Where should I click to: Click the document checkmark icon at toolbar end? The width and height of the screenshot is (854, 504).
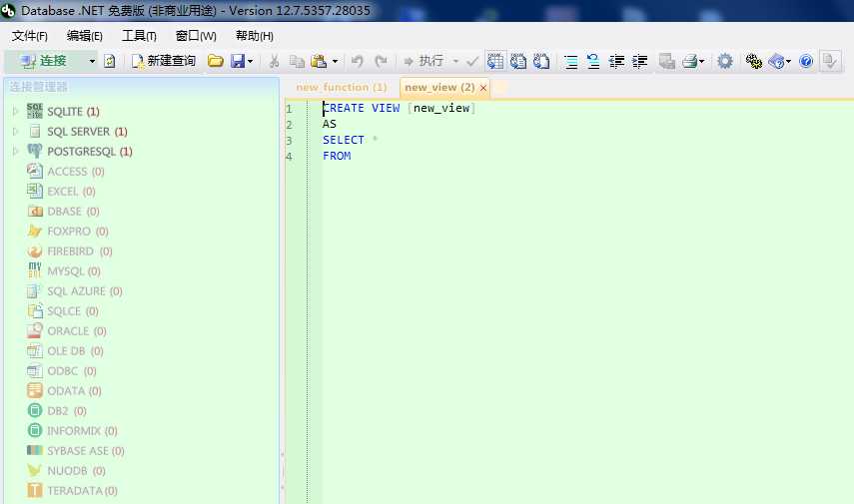pyautogui.click(x=830, y=61)
